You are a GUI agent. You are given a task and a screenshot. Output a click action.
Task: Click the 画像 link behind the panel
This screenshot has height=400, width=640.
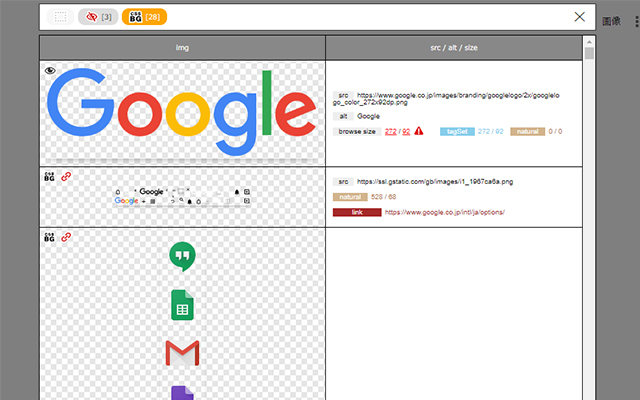[611, 21]
